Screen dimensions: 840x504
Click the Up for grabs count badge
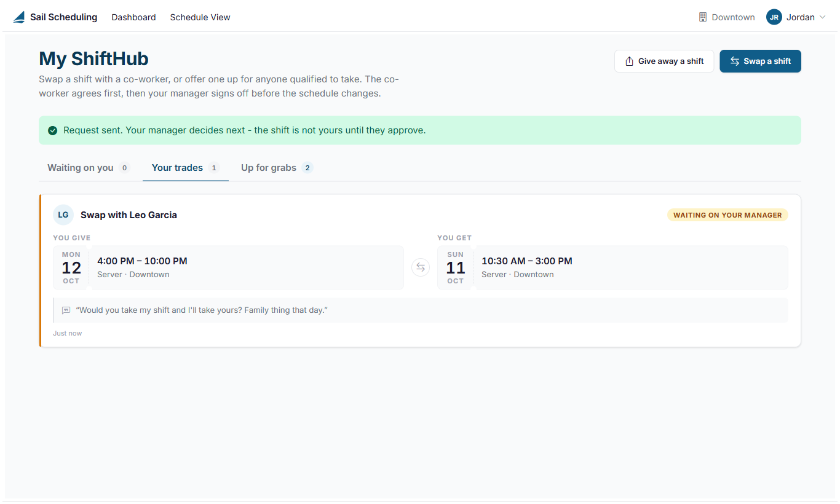(x=307, y=168)
